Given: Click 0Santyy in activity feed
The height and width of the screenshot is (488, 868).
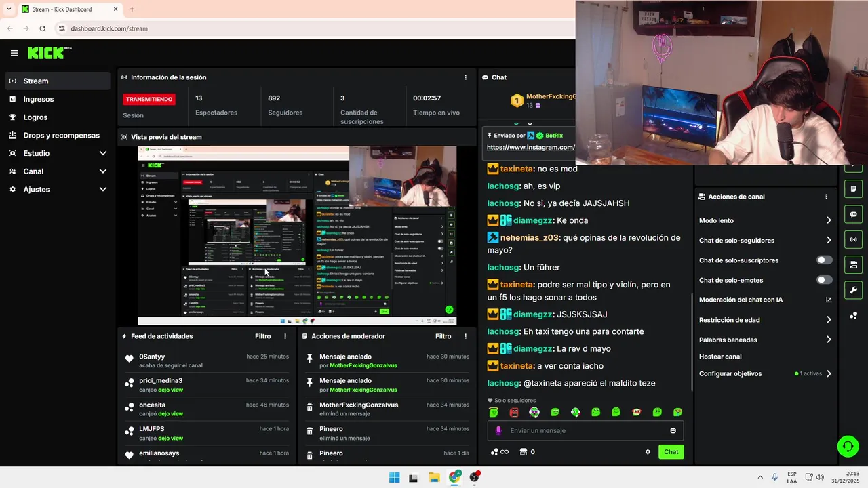Looking at the screenshot, I should coord(152,357).
